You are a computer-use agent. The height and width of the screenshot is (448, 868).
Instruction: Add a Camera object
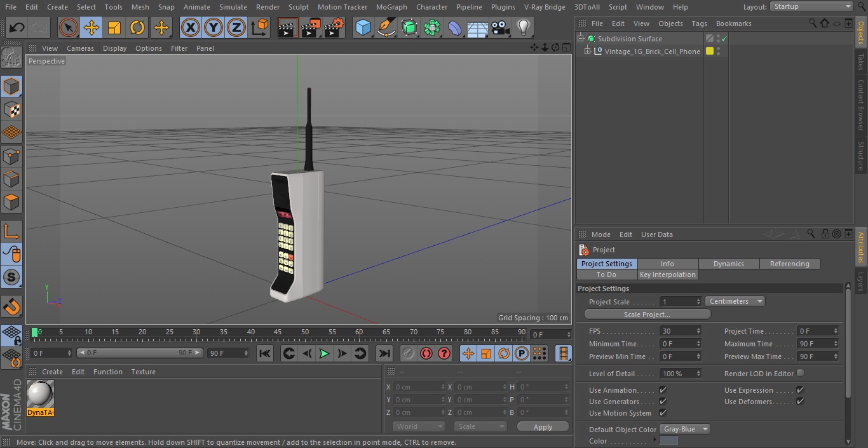coord(501,27)
